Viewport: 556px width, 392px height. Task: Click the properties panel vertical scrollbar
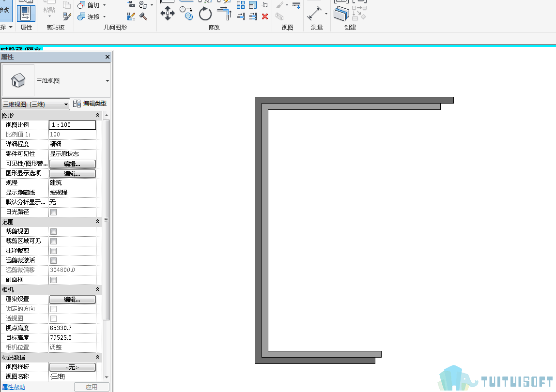tap(107, 220)
